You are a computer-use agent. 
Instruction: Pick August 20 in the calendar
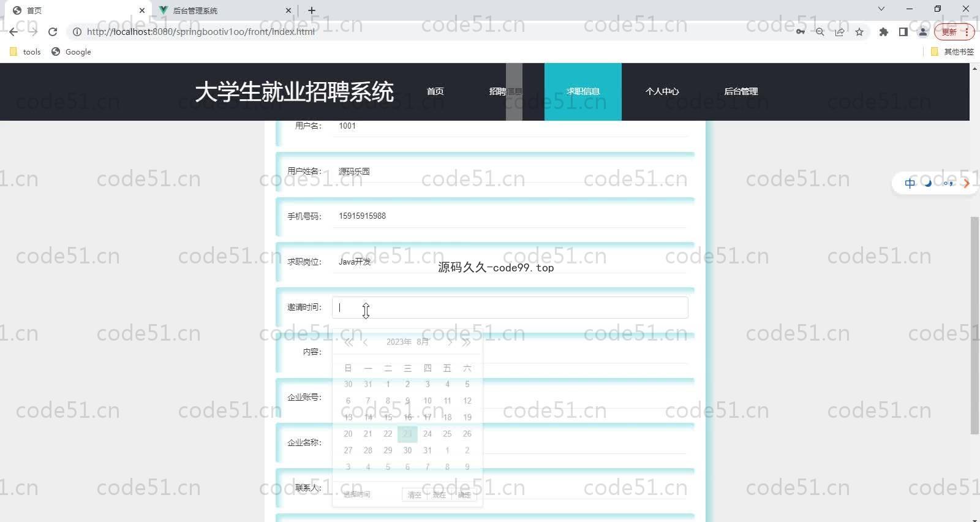tap(348, 434)
